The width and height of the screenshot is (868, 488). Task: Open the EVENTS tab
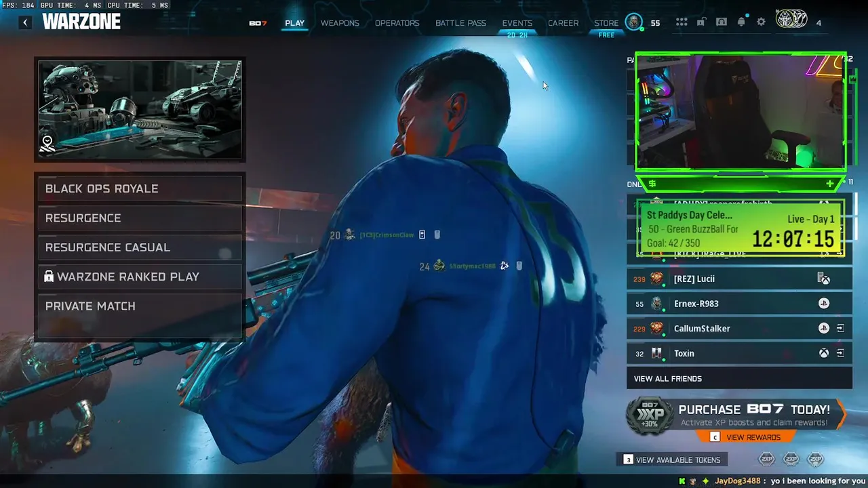[x=517, y=23]
